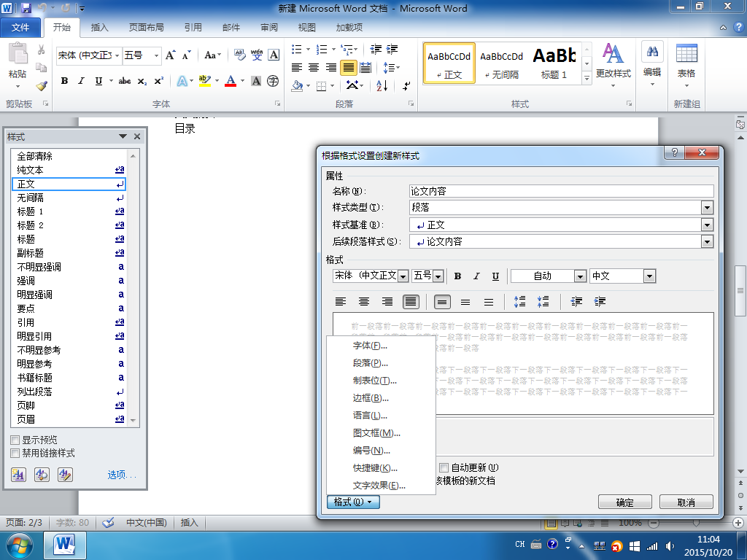Open the dialog font size dropdown
747x560 pixels.
pos(438,276)
